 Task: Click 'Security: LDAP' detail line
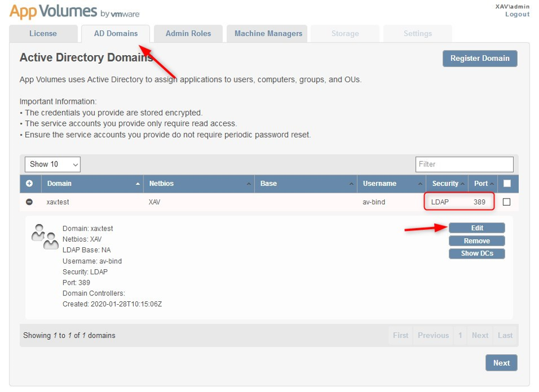click(85, 271)
